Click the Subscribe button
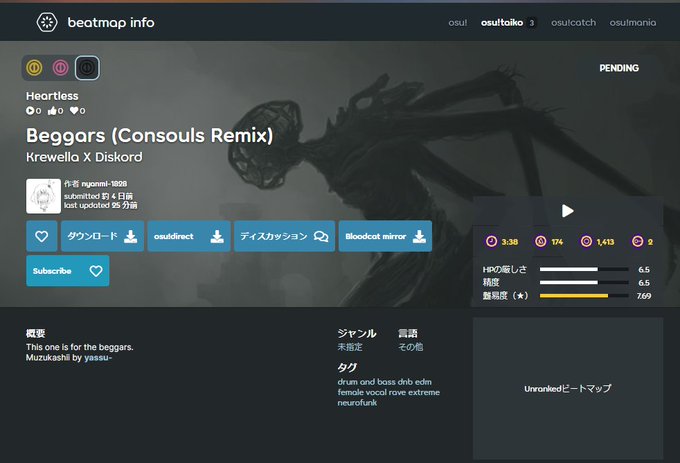680x463 pixels. point(68,271)
